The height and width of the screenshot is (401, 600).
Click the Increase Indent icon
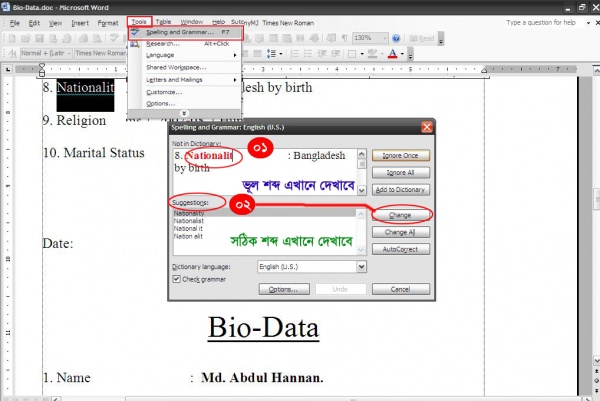[x=335, y=54]
